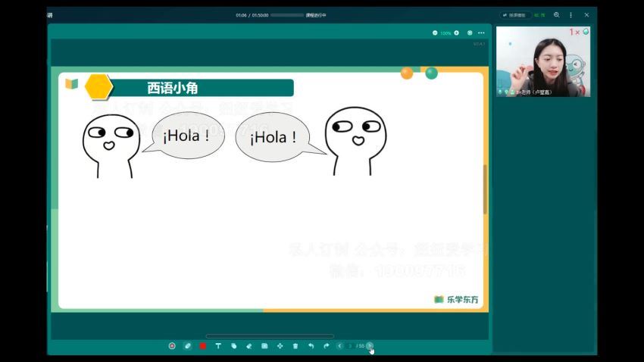Click the lesson progress bar at top
This screenshot has height=362, width=644.
(x=287, y=15)
